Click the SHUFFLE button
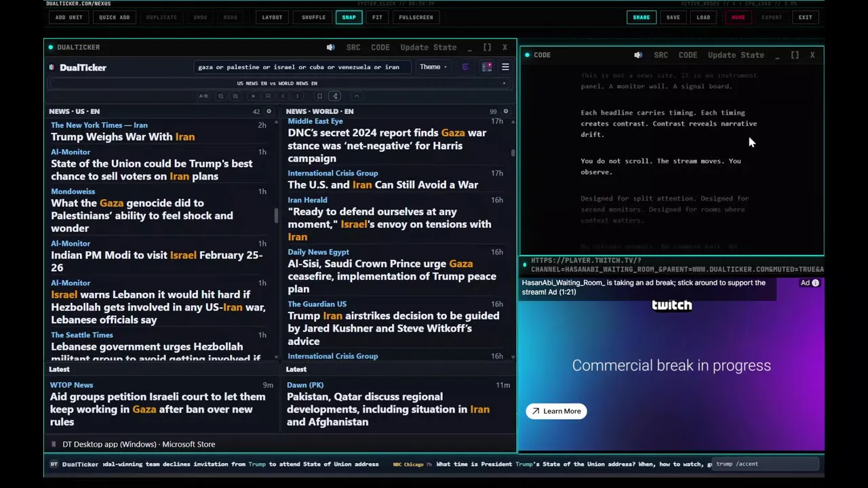The image size is (868, 488). coord(313,17)
